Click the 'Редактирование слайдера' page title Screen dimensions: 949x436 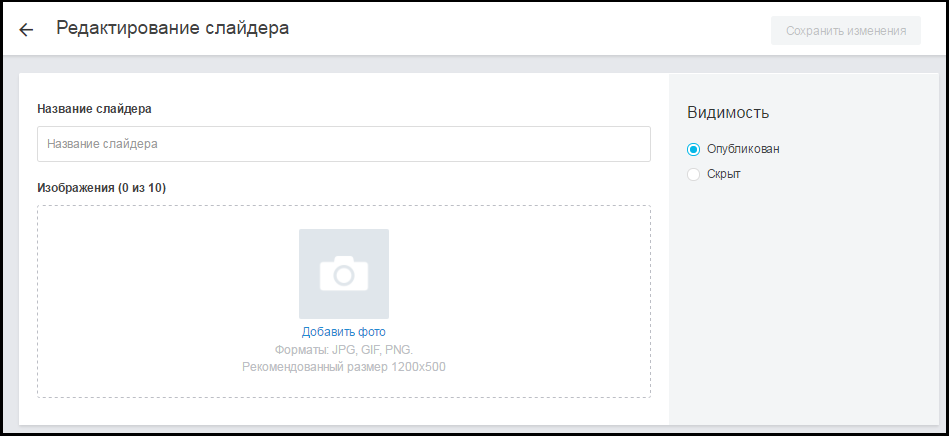pos(173,29)
